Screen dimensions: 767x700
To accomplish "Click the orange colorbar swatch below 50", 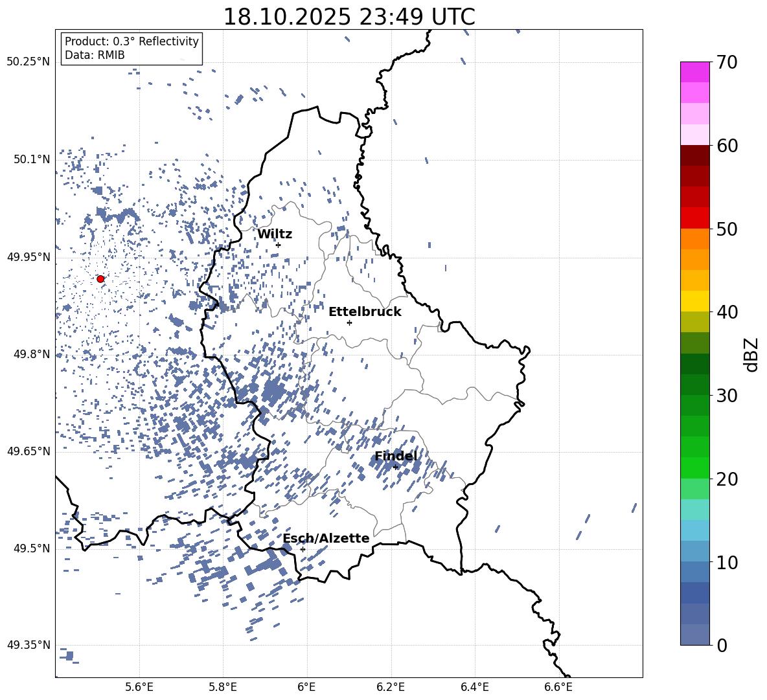I will 695,239.
